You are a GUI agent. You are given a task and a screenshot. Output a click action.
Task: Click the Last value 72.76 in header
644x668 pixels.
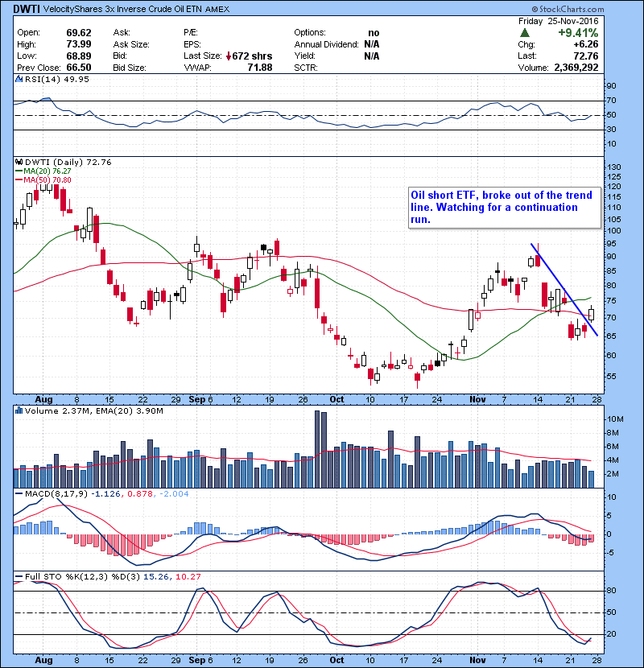(586, 56)
